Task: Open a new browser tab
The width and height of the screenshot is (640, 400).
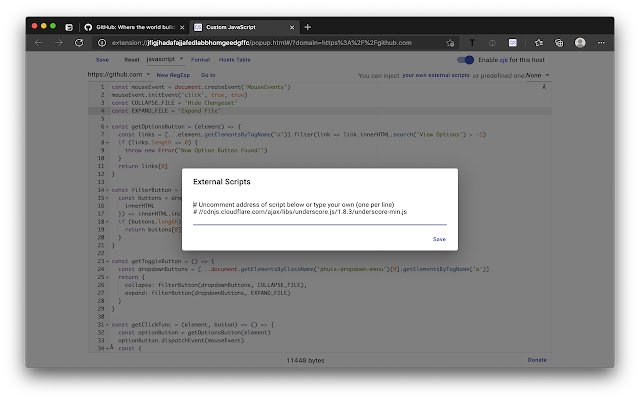Action: [308, 27]
